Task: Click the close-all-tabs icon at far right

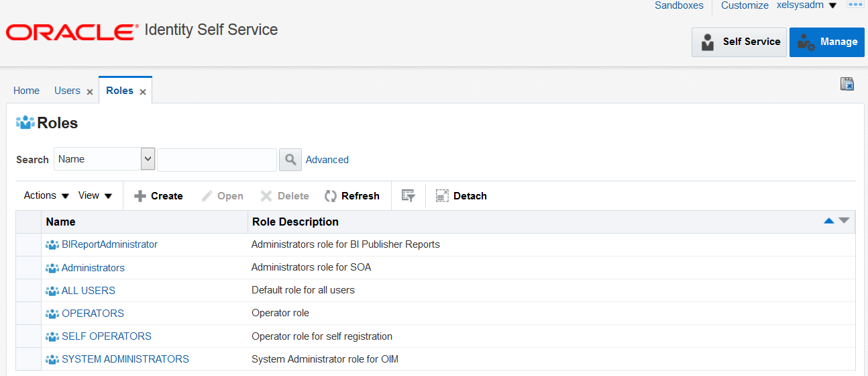Action: coord(847,84)
